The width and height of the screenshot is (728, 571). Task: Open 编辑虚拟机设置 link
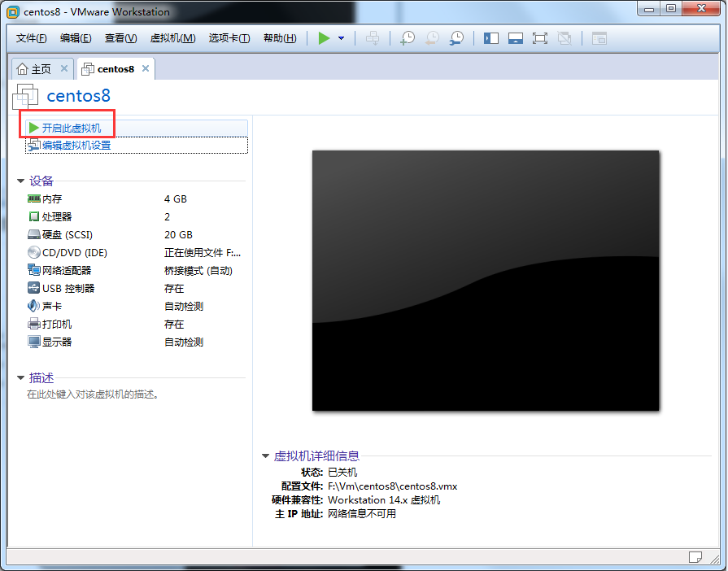76,146
